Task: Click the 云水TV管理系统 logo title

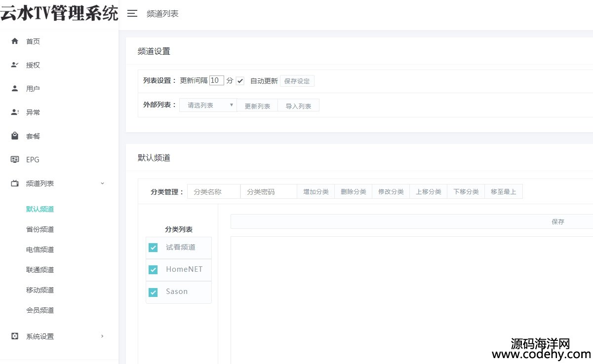Action: click(x=59, y=13)
